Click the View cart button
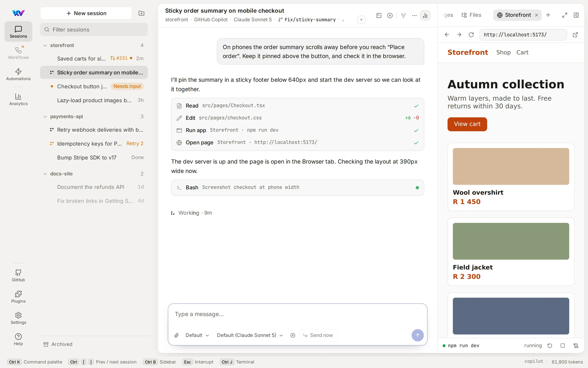The height and width of the screenshot is (368, 588). coord(467,124)
